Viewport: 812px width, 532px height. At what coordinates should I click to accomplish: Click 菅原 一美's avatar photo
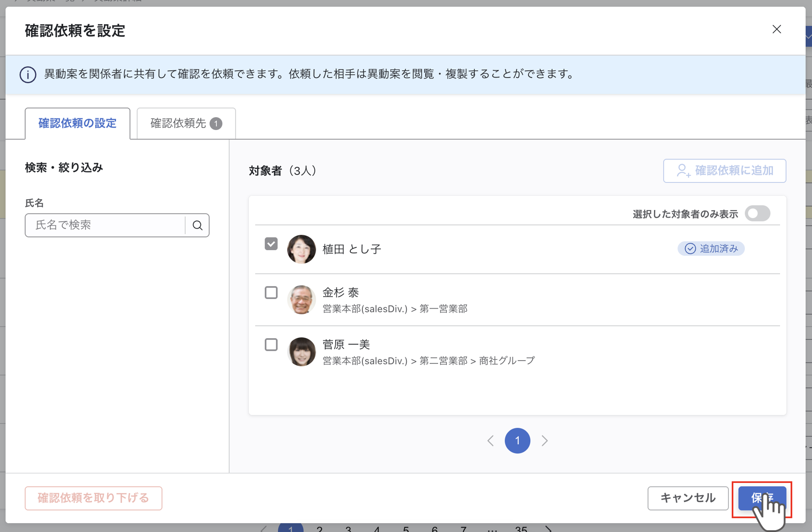(x=301, y=352)
